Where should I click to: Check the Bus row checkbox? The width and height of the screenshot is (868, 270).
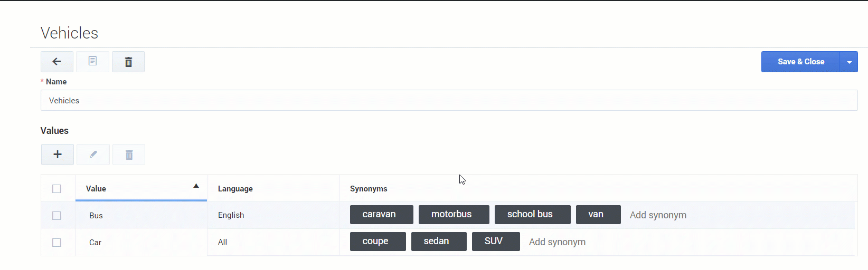pos(57,216)
